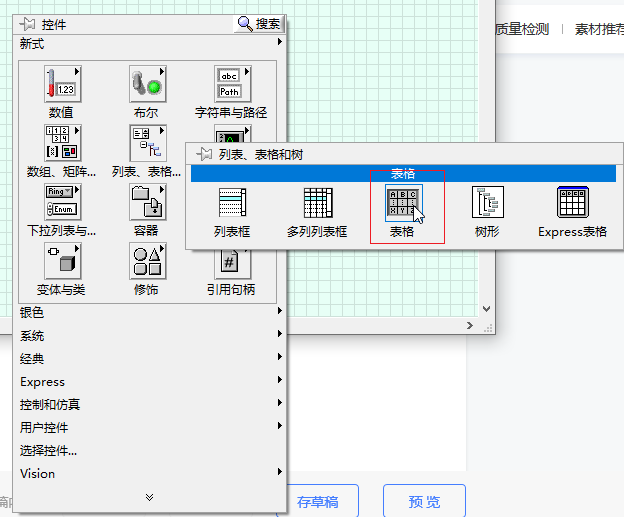Expand the 银色 palette category

coord(150,312)
